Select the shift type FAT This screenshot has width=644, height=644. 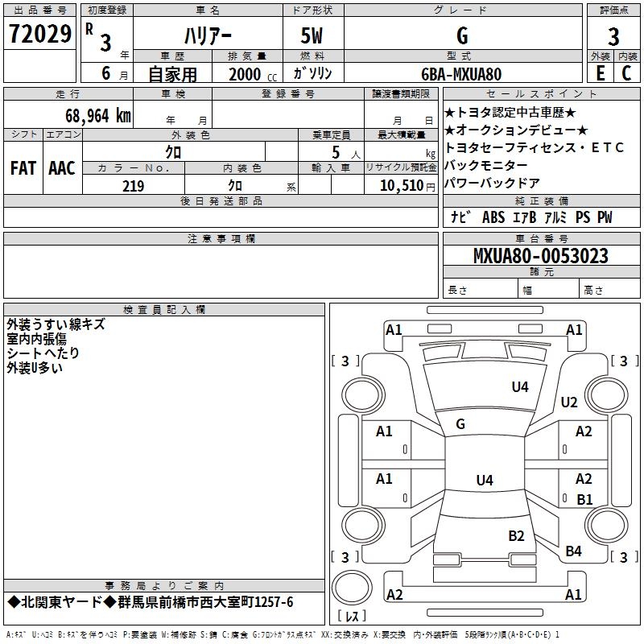23,168
